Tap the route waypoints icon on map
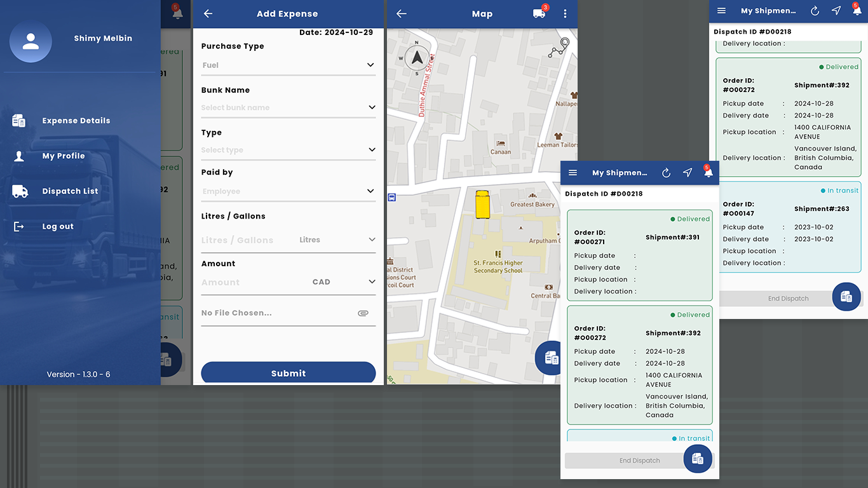 [559, 48]
